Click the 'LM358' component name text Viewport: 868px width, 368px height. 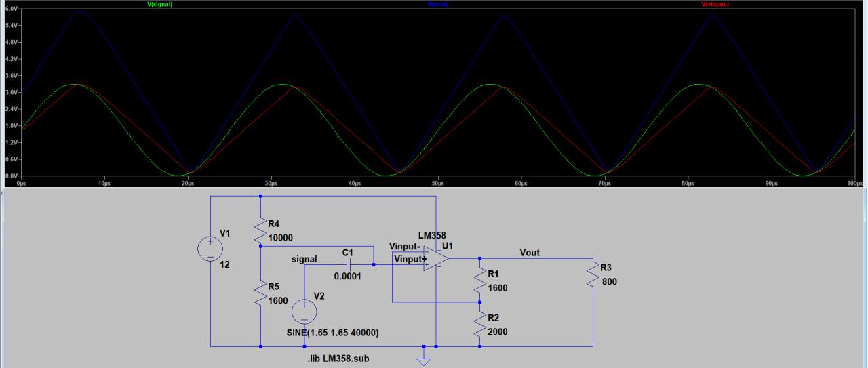(433, 235)
